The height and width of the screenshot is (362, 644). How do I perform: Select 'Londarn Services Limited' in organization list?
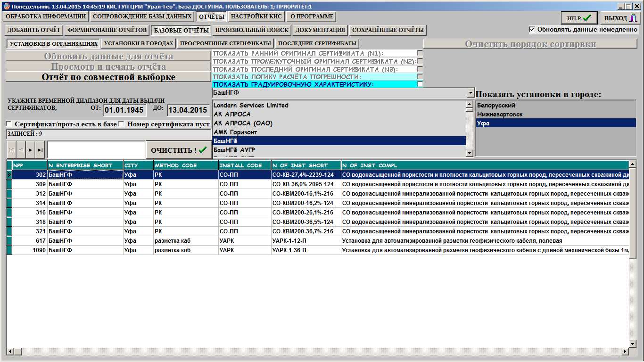[x=339, y=105]
